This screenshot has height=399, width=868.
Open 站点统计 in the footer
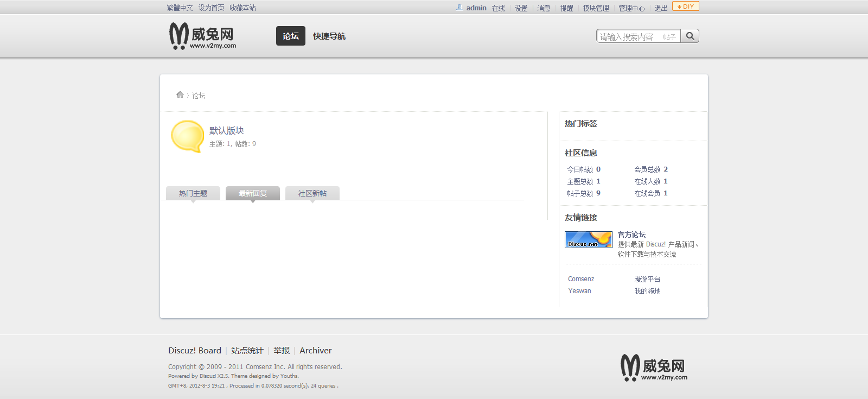247,351
